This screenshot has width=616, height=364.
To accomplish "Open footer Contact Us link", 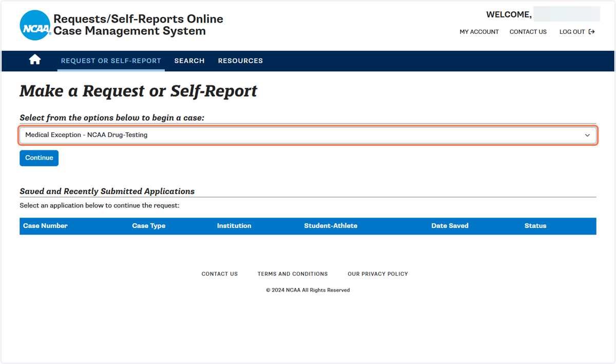I will coord(220,274).
